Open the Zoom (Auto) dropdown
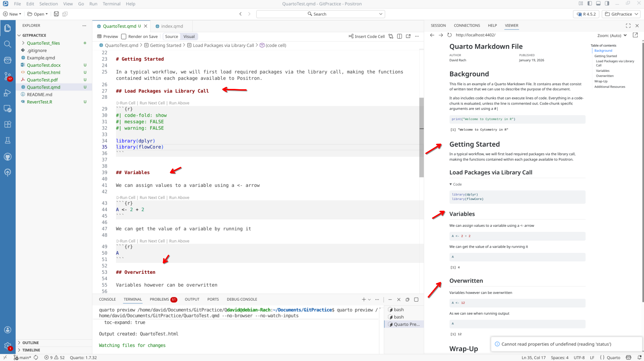 (612, 35)
